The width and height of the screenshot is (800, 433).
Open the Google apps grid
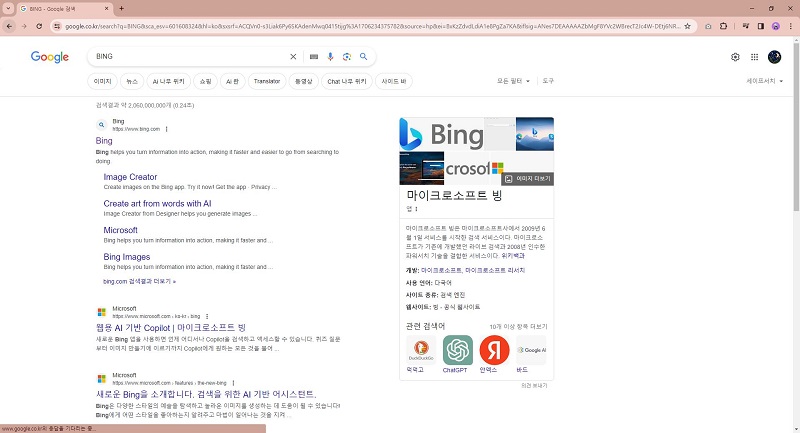point(755,57)
